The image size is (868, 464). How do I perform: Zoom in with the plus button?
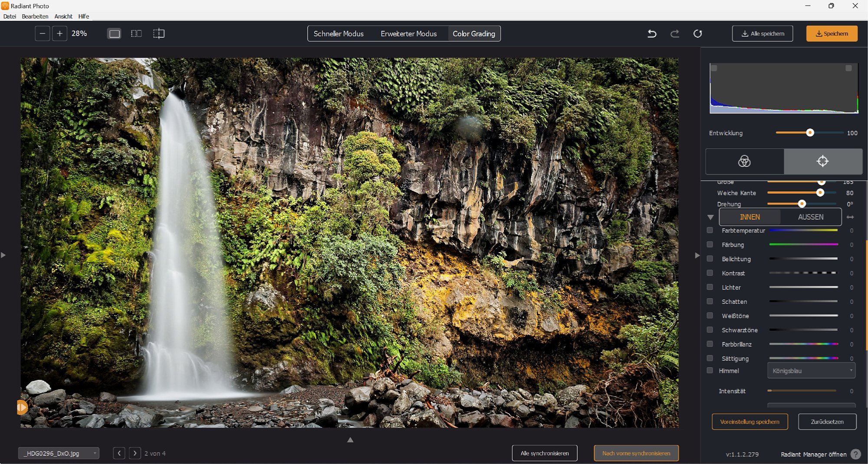pos(59,33)
